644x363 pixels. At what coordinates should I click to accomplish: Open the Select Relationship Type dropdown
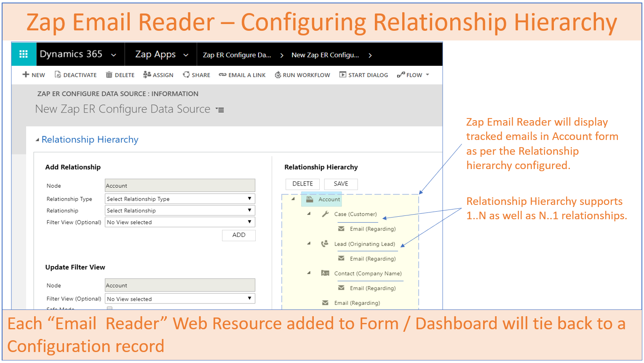pos(180,199)
